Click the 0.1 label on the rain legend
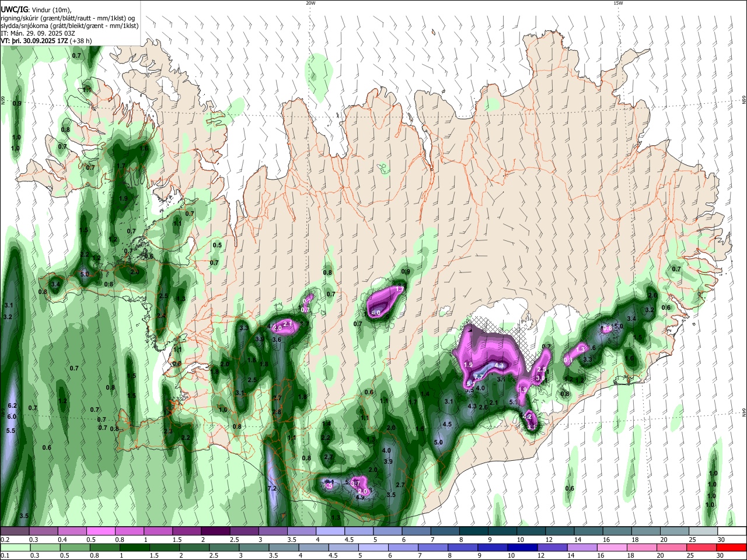747x560 pixels. coord(5,556)
